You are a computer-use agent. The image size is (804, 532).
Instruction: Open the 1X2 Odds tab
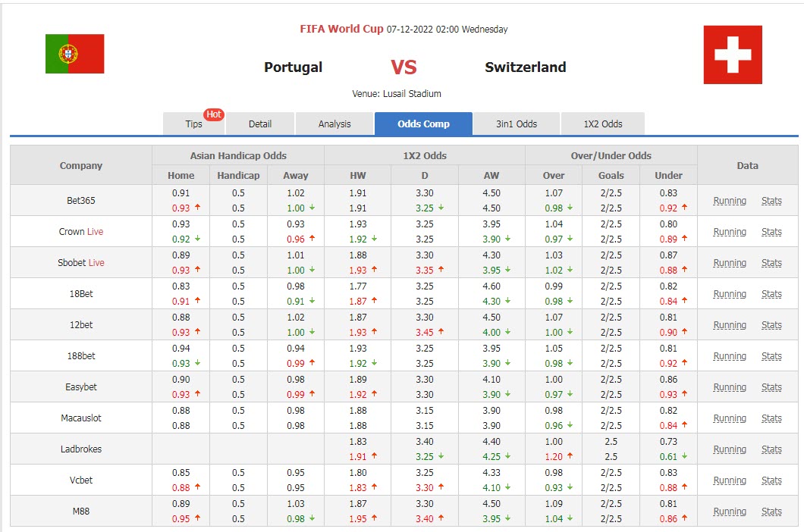pos(602,124)
